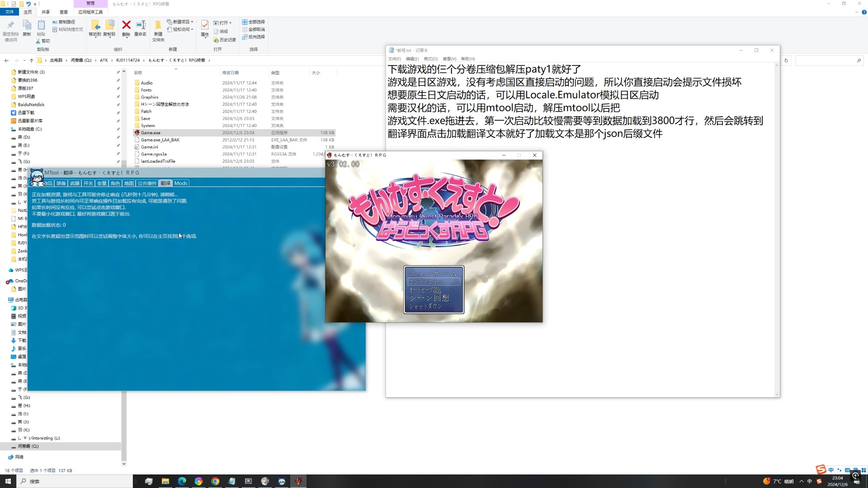Switch to MTool 变量 tab
This screenshot has height=488, width=868.
102,183
